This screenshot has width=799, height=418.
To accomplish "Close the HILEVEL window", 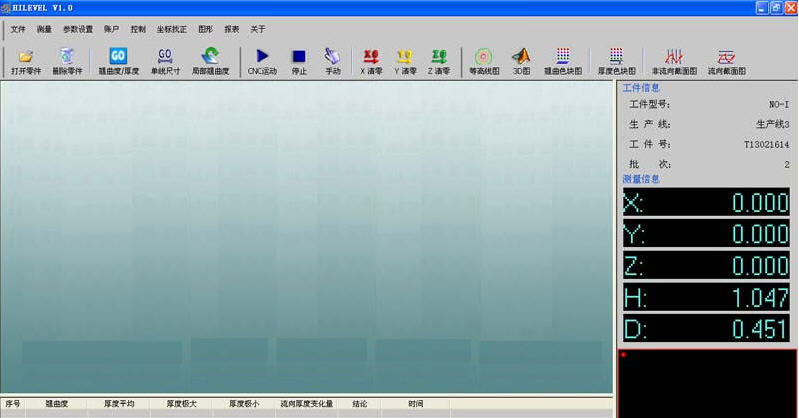I will [x=791, y=8].
